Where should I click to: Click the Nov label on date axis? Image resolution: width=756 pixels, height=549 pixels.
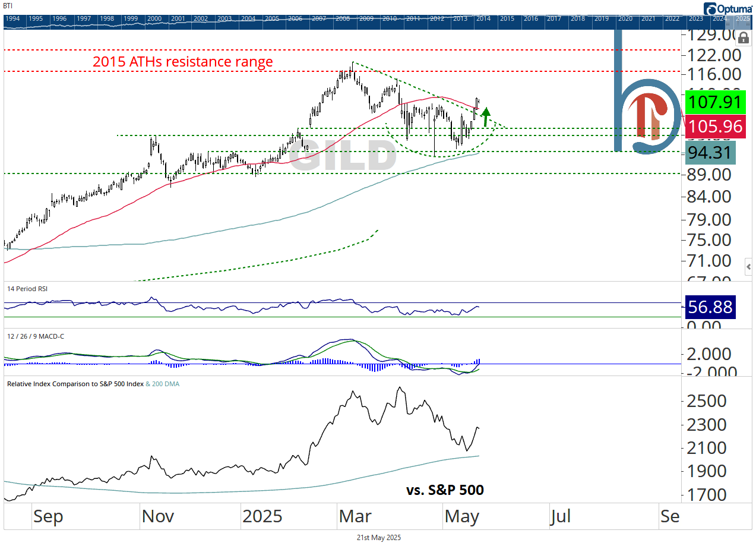(x=157, y=516)
